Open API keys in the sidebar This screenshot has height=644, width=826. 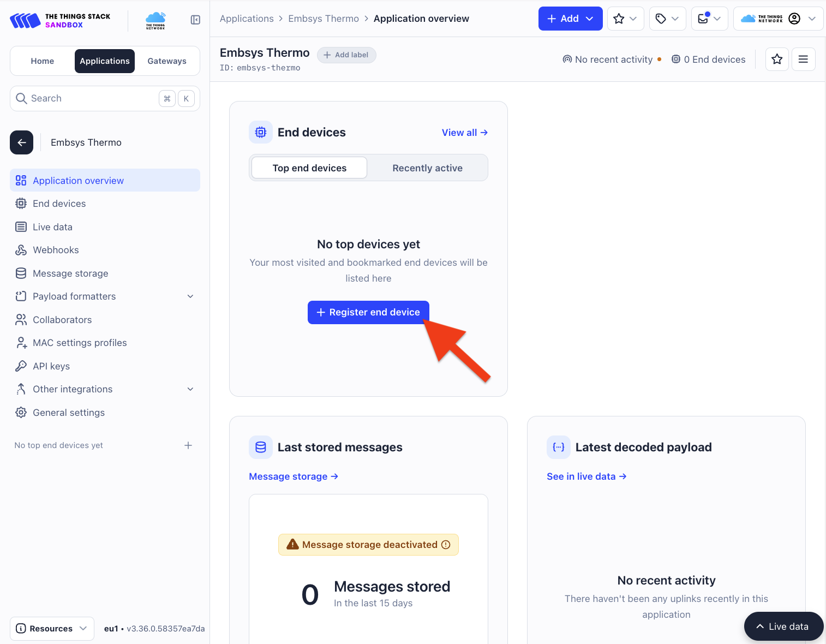tap(51, 366)
